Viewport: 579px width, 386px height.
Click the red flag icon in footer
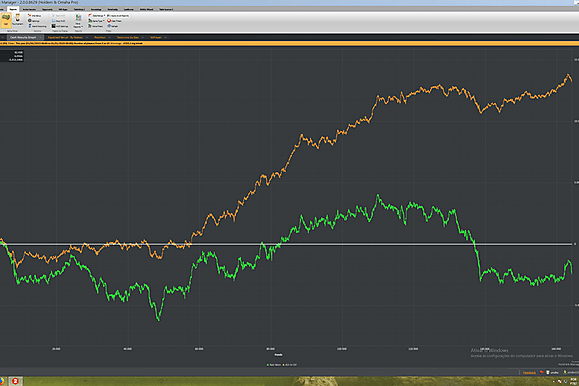click(542, 372)
